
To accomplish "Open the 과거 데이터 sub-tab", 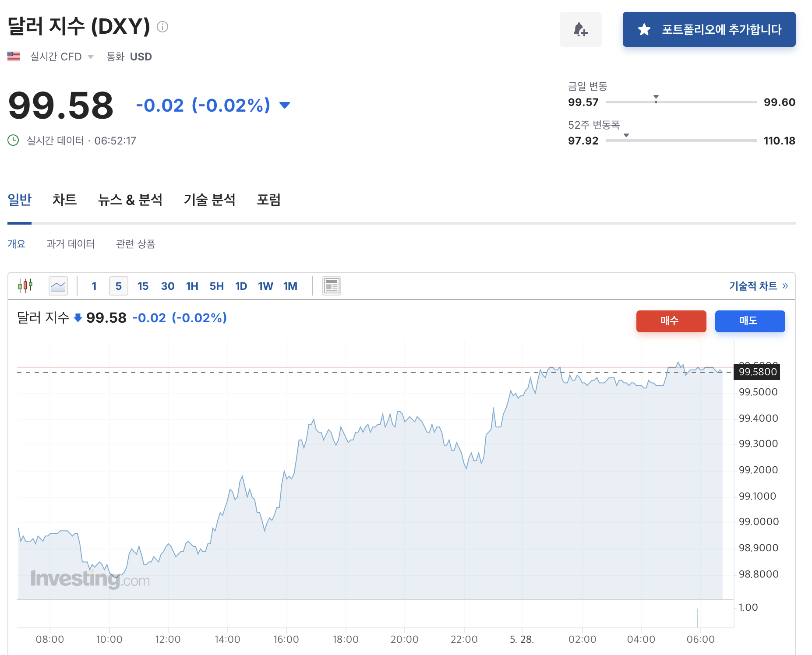I will coord(71,244).
